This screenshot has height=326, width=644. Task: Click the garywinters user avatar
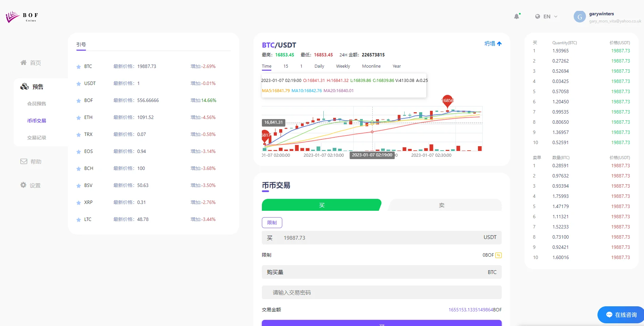579,17
